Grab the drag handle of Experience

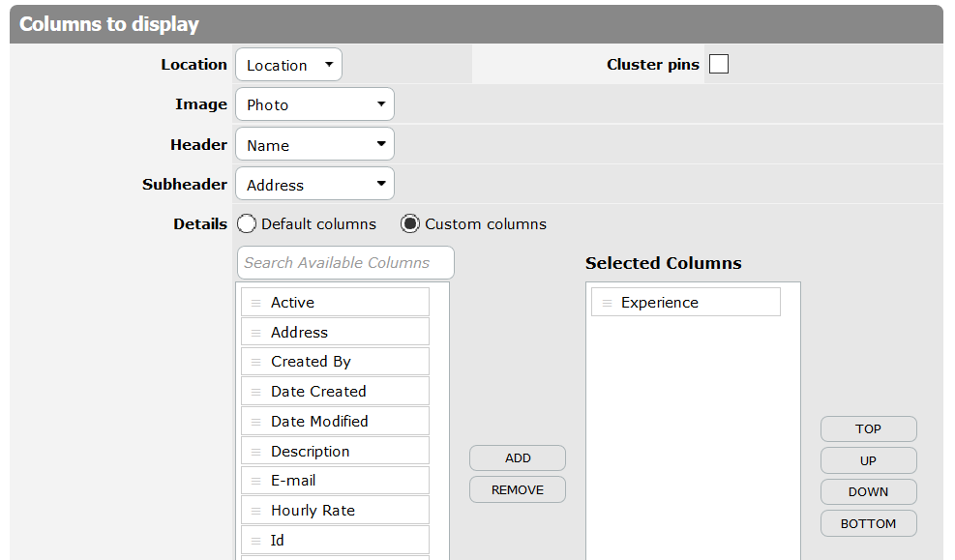pos(607,303)
